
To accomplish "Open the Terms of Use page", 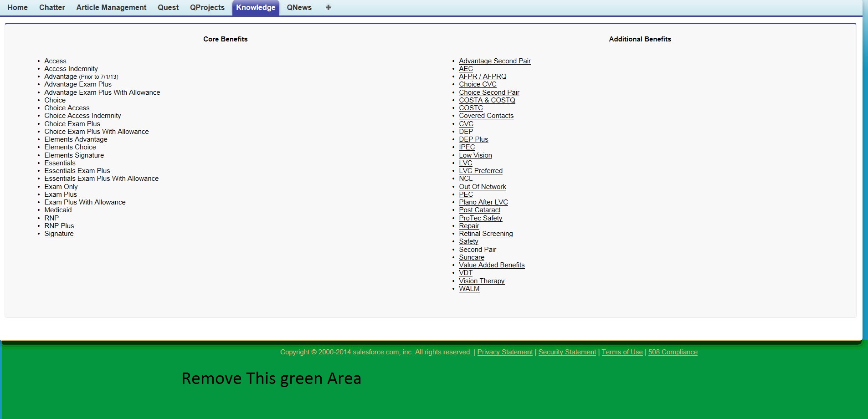I will (622, 352).
